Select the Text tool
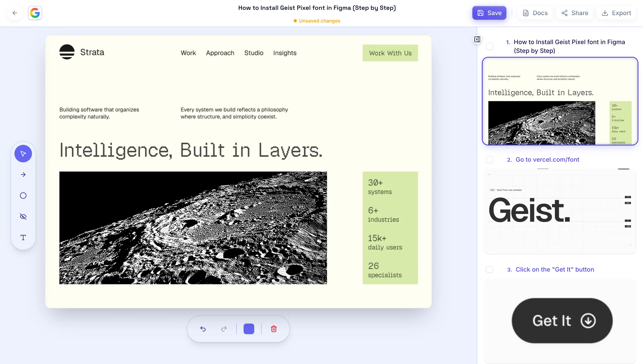Screen dimensions: 643x364 [x=23, y=237]
